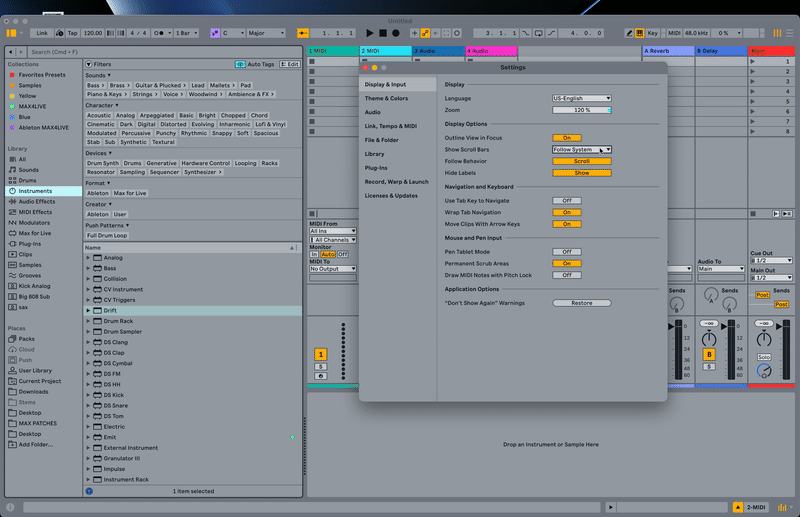This screenshot has width=800, height=517.
Task: Open Packs in Places section
Action: tap(26, 339)
